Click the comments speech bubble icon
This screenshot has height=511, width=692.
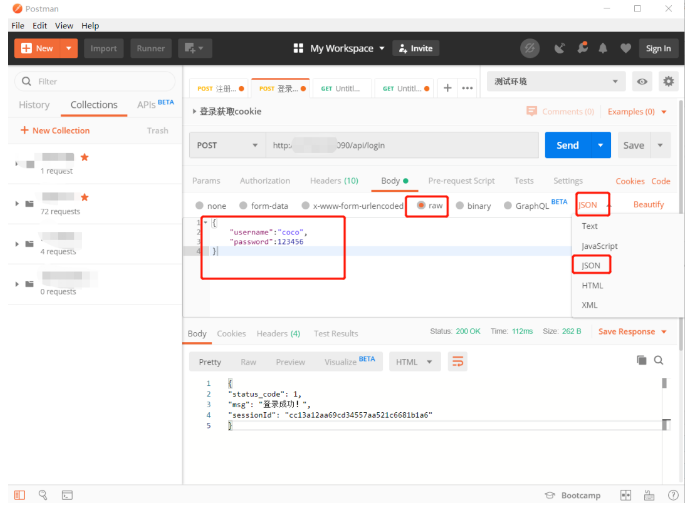coord(531,111)
